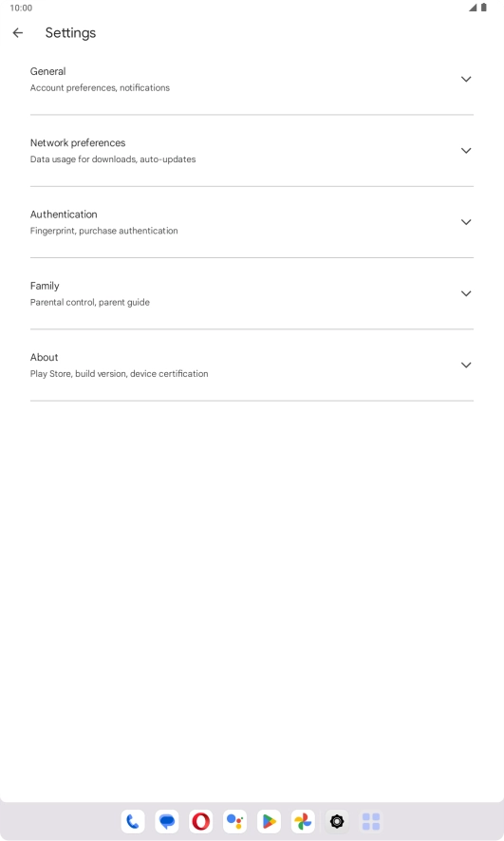Image resolution: width=504 pixels, height=841 pixels.
Task: Check the battery icon in status bar
Action: pos(484,8)
